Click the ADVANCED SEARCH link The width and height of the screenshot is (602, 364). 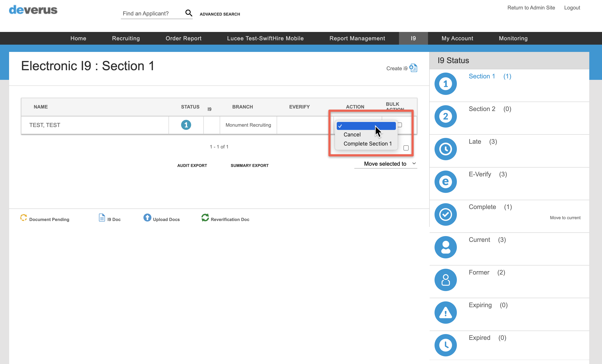point(220,14)
